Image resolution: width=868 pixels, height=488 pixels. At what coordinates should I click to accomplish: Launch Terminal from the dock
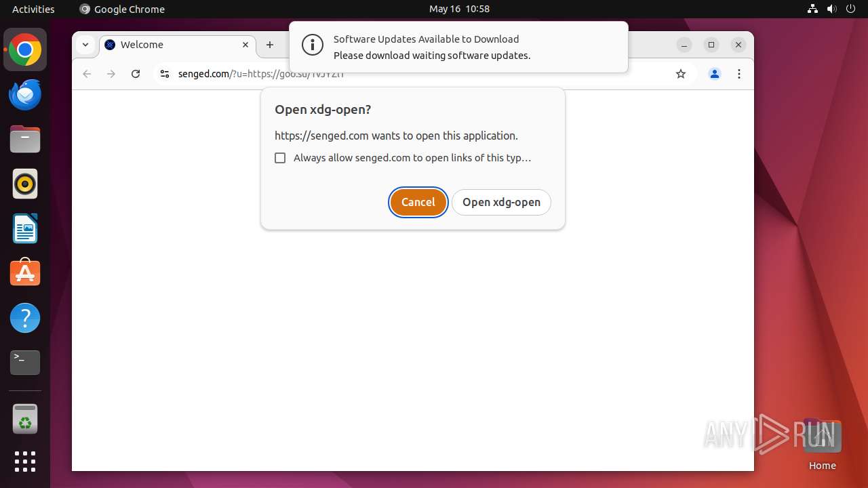pyautogui.click(x=25, y=363)
